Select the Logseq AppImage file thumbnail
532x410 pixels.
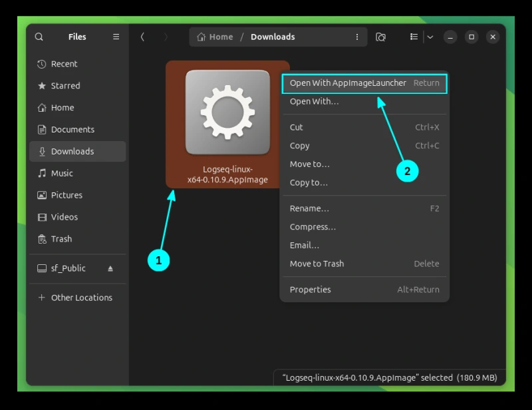coord(227,112)
